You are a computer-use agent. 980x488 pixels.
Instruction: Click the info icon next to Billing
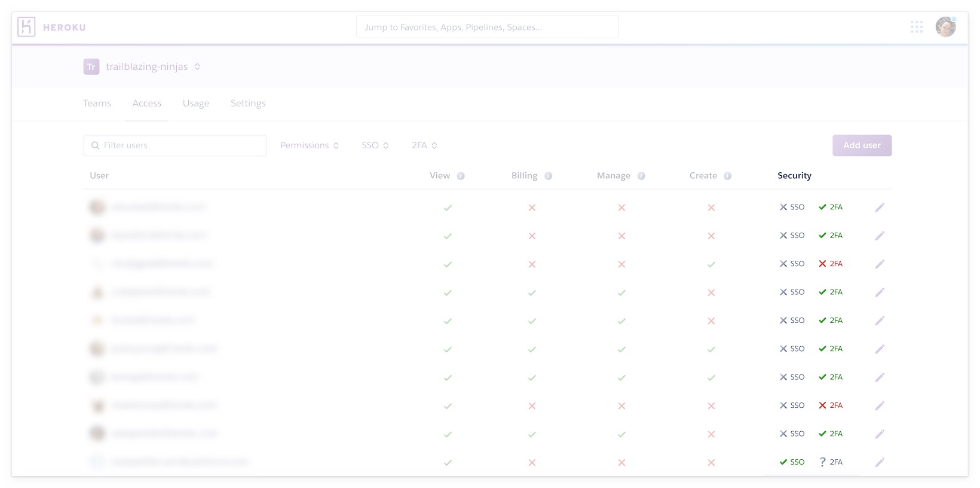tap(548, 176)
